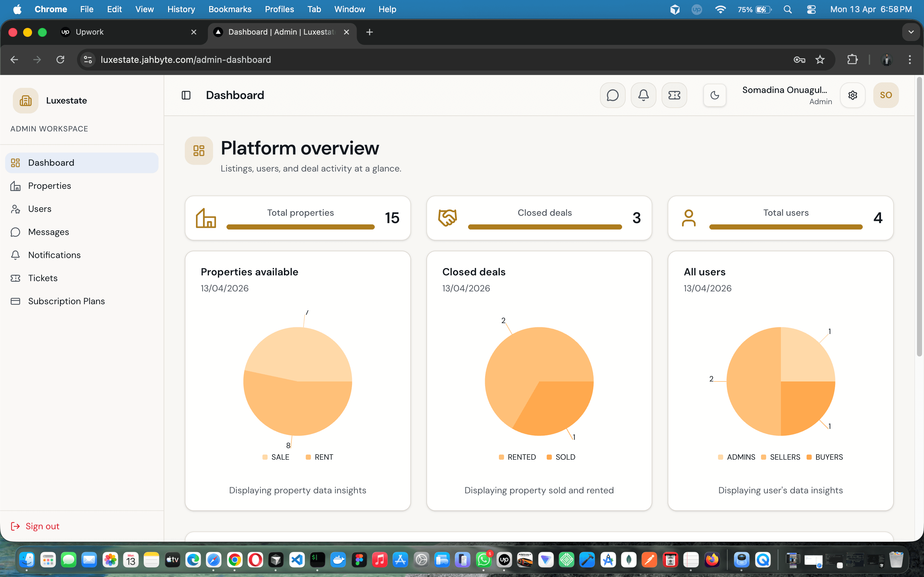Click the Closed deals pie chart
The image size is (924, 577).
538,381
